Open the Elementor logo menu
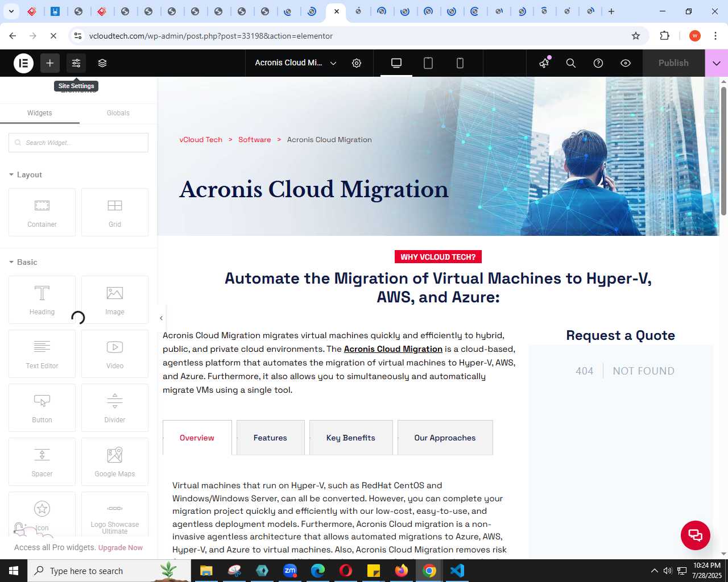 (24, 63)
